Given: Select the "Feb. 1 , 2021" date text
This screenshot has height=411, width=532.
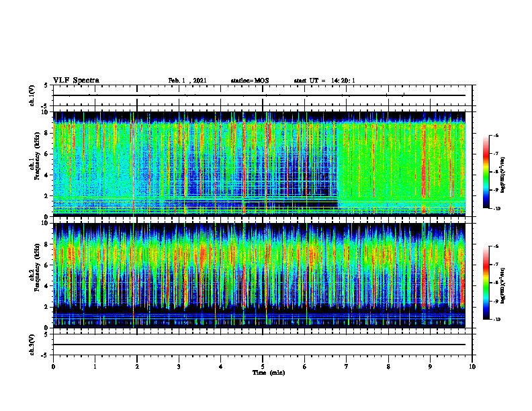Looking at the screenshot, I should point(187,81).
